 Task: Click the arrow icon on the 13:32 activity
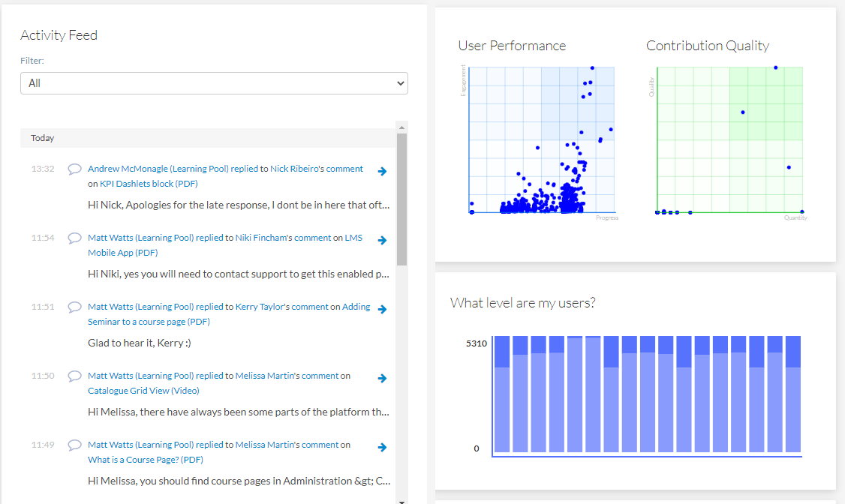pos(382,171)
